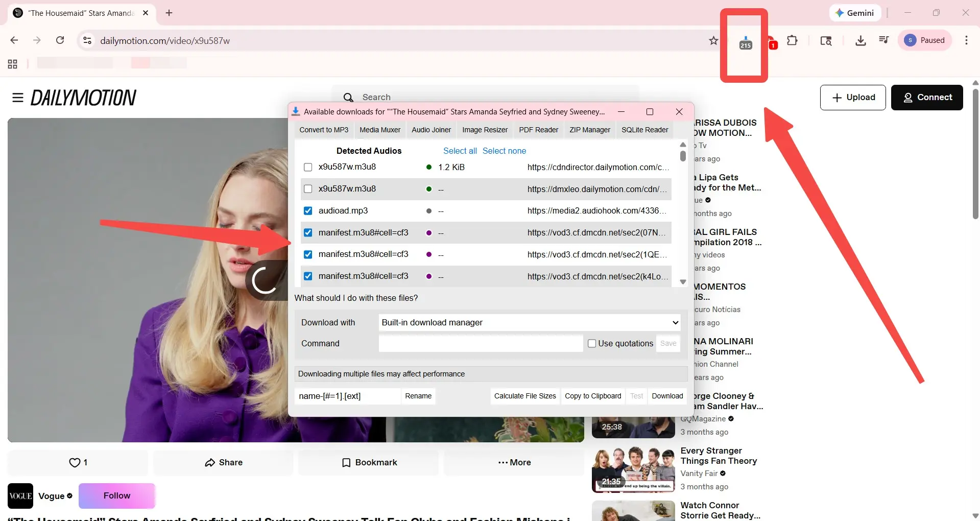Like the video with heart icon
Image resolution: width=980 pixels, height=521 pixels.
pos(75,462)
